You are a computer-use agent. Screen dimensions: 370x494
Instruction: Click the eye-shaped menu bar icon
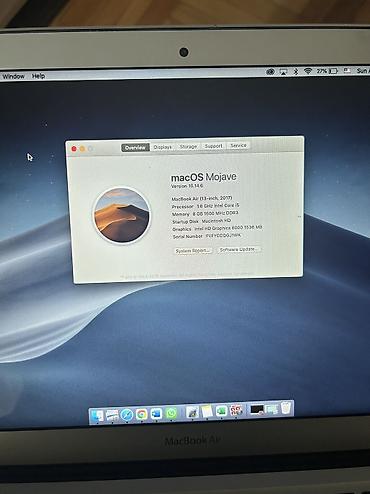coord(270,72)
